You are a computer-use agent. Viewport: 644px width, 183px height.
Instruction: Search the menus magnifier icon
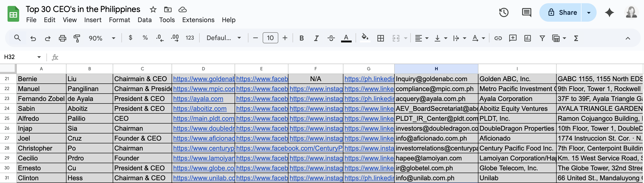click(17, 38)
